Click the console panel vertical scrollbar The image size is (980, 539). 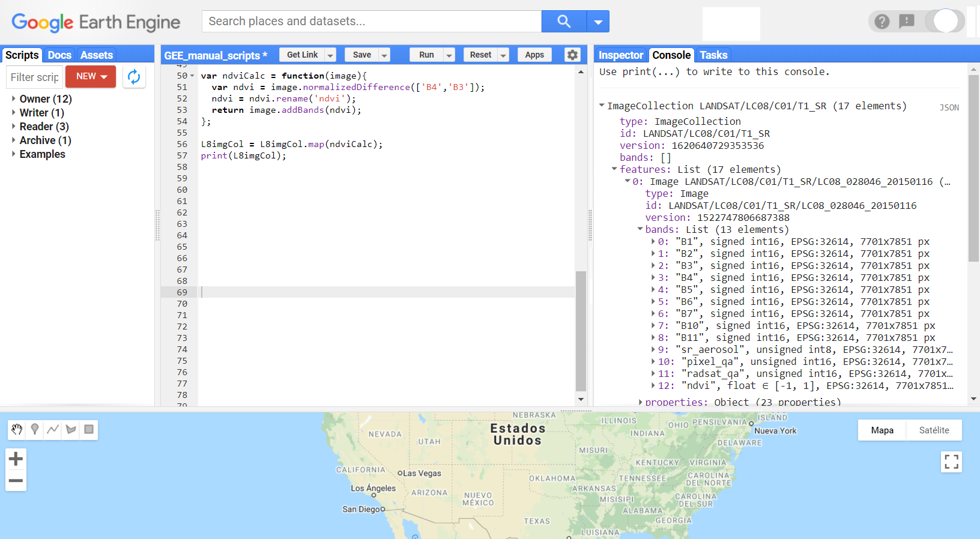(973, 168)
